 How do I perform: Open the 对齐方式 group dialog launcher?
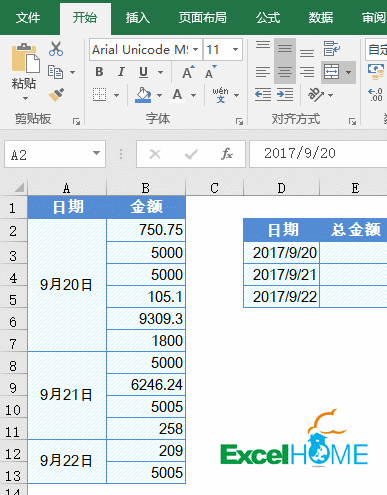(x=353, y=122)
